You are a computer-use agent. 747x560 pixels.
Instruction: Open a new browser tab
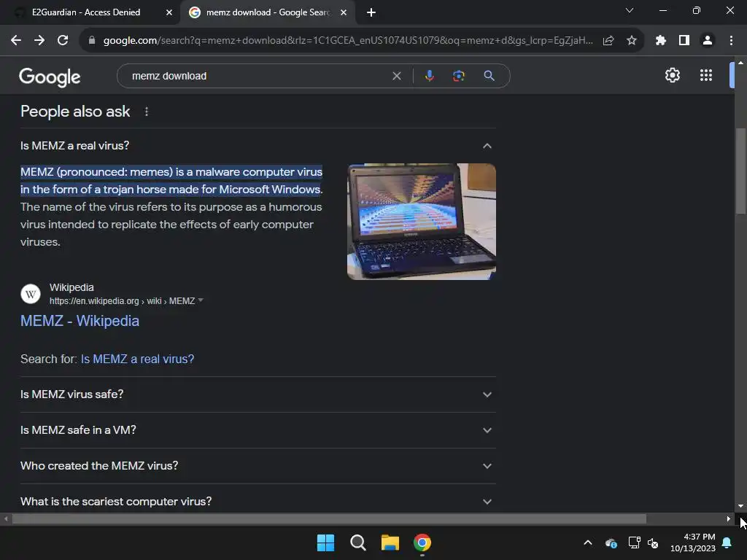(371, 12)
